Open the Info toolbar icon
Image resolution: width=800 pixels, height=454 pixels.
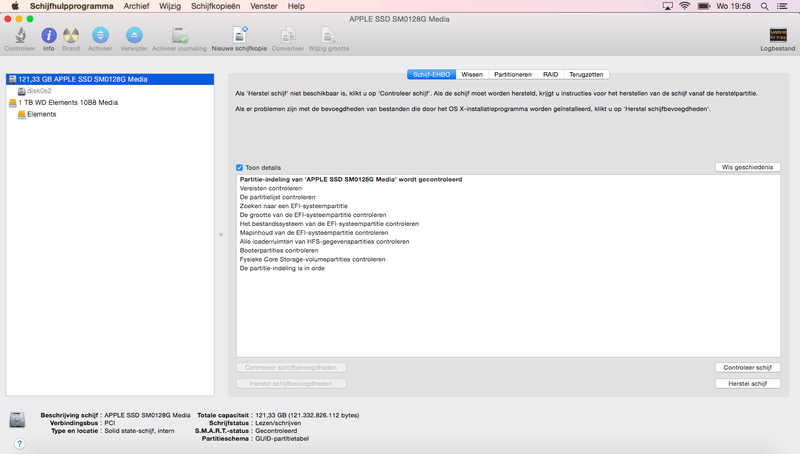[48, 35]
